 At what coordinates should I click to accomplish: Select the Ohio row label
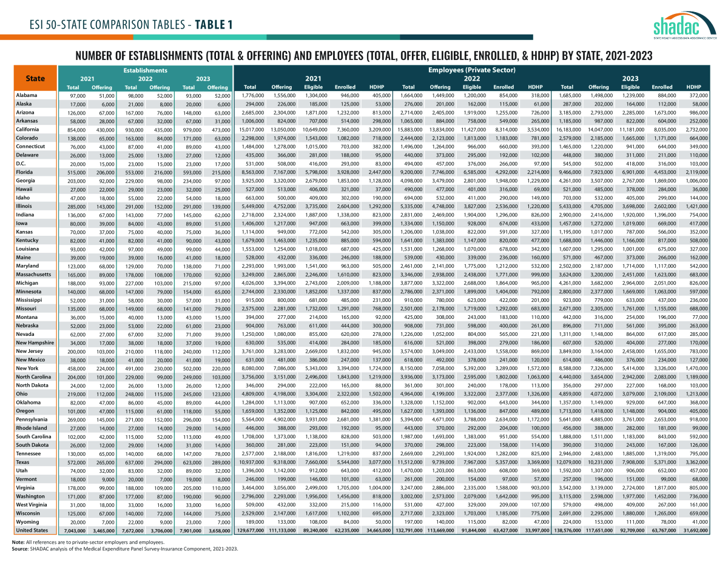point(21,393)
